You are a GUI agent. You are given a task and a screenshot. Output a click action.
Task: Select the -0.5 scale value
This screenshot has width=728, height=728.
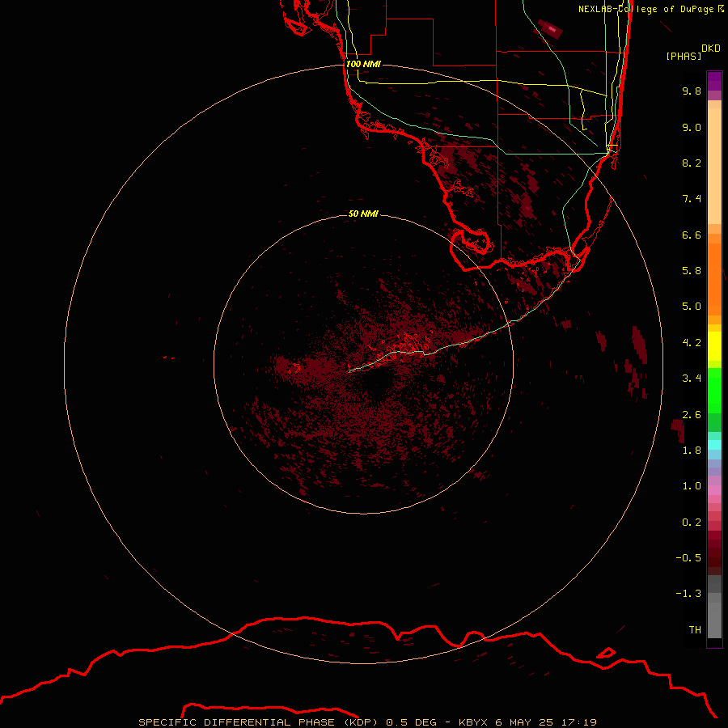coord(688,558)
